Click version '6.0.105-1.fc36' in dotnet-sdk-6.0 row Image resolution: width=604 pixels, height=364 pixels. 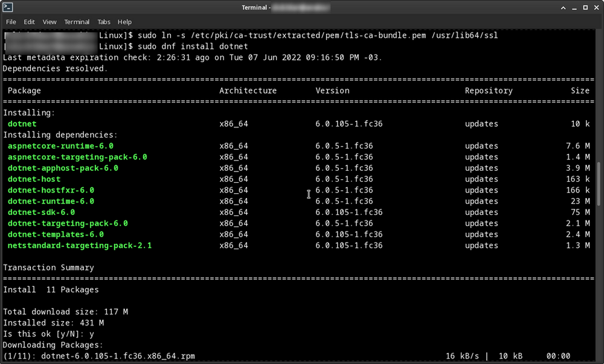pyautogui.click(x=349, y=212)
